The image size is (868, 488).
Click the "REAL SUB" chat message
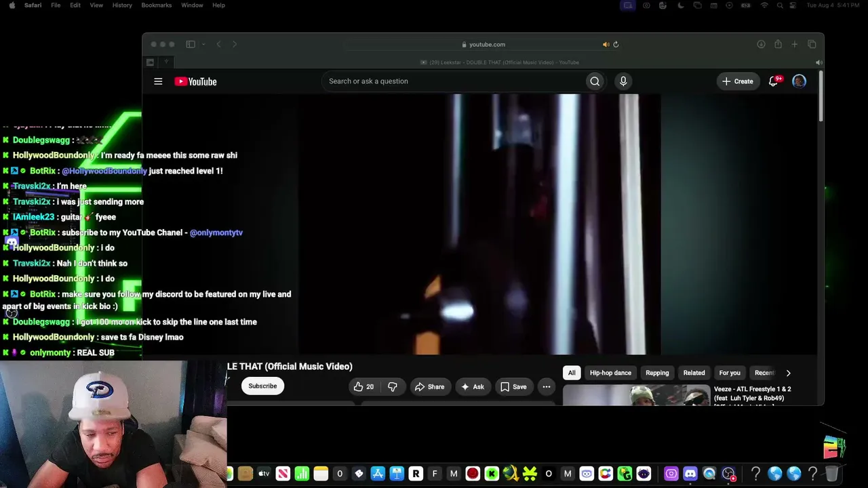96,352
